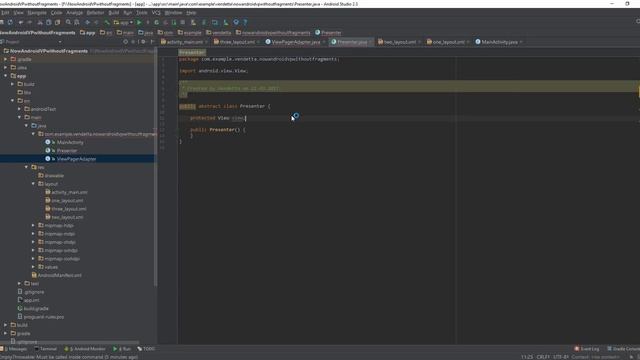Click the Forward navigation arrow icon
This screenshot has height=360, width=640.
pyautogui.click(x=96, y=22)
